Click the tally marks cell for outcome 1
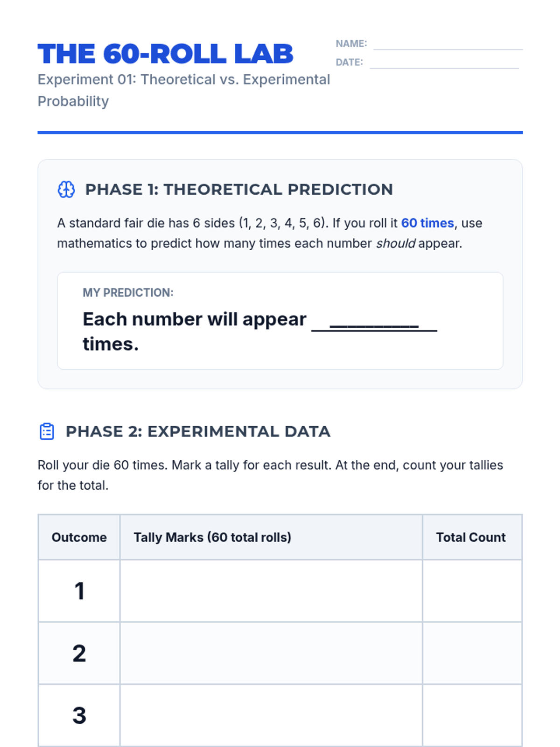Screen dimensions: 560x747 coord(271,591)
